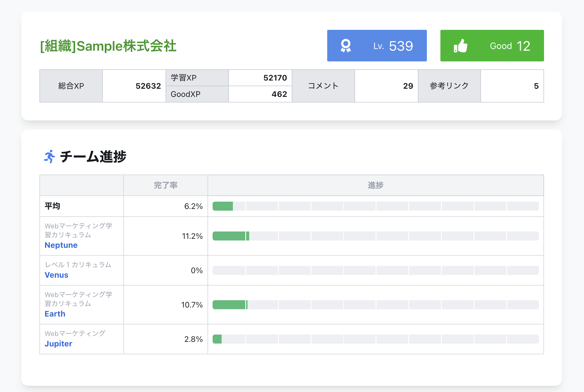Click Jupiter's Webマーケティング curriculum label
The height and width of the screenshot is (392, 584).
[75, 333]
